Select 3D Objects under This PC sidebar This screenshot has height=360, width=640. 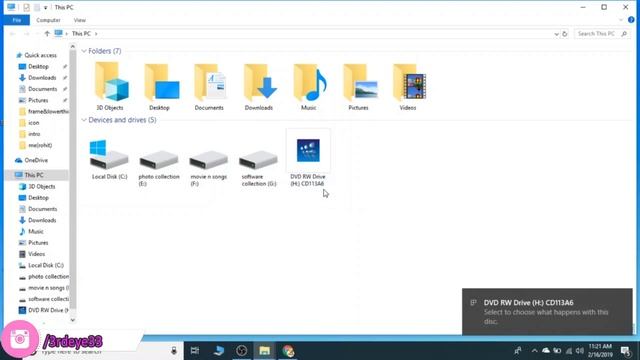[41, 187]
